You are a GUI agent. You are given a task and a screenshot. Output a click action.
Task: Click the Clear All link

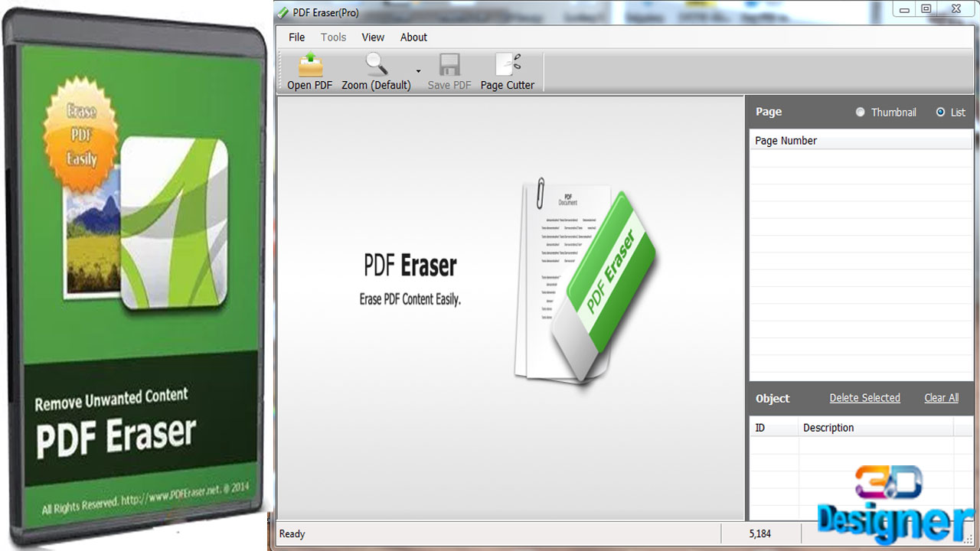coord(942,398)
